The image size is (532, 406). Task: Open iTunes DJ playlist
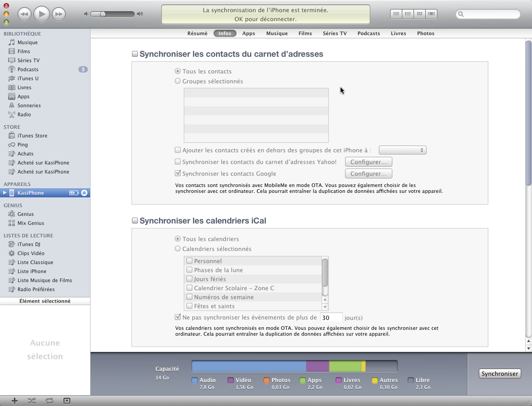point(29,244)
